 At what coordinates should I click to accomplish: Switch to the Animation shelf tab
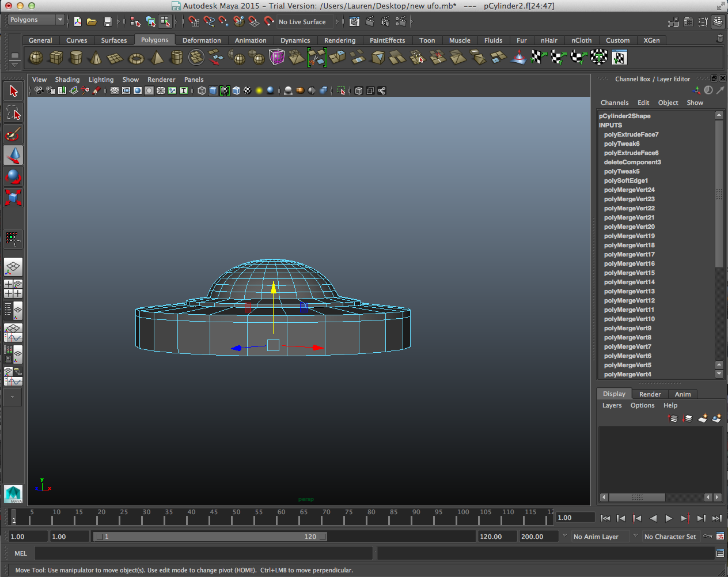[x=251, y=40]
